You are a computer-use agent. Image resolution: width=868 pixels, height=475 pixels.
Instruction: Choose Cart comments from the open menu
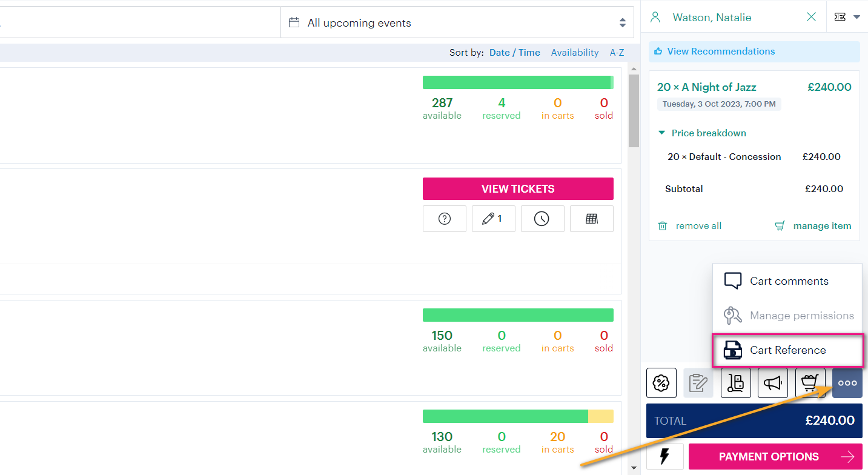(x=787, y=281)
